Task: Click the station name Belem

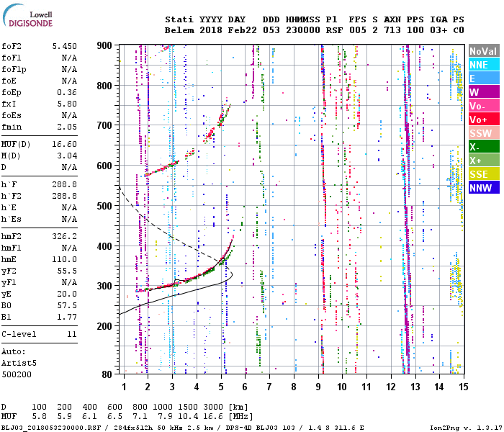Action: point(179,30)
